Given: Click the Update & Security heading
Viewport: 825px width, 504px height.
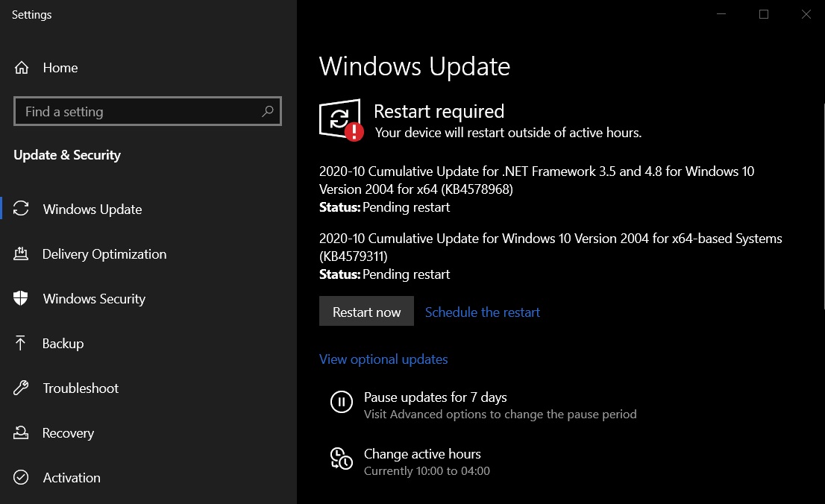Looking at the screenshot, I should coord(67,155).
